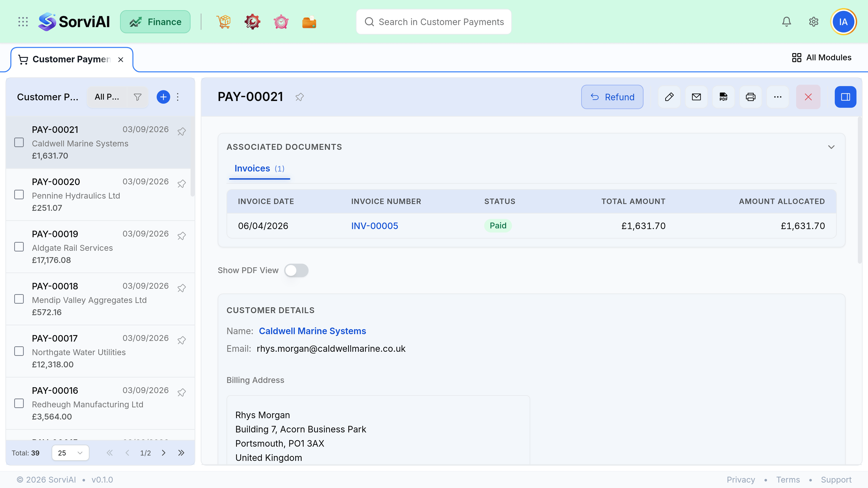Screen dimensions: 868x488
Task: Open the pink alarm clock module icon
Action: pyautogui.click(x=281, y=22)
